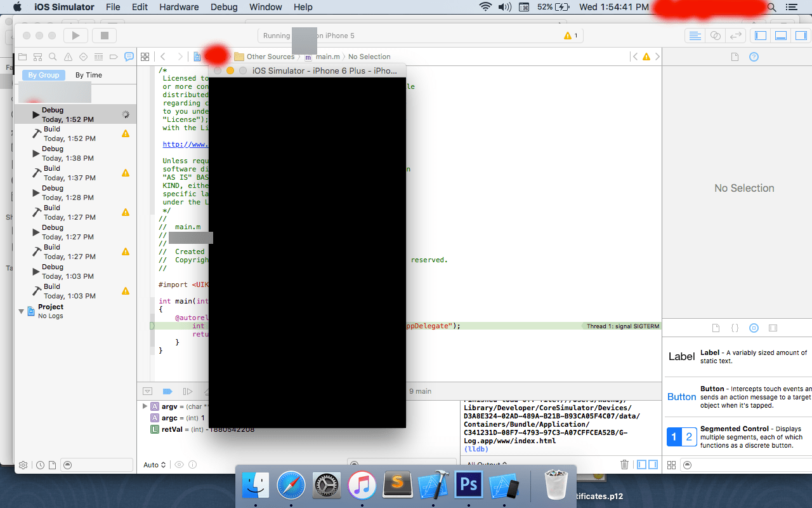Viewport: 812px width, 508px height.
Task: Show the File Template library
Action: coord(716,328)
